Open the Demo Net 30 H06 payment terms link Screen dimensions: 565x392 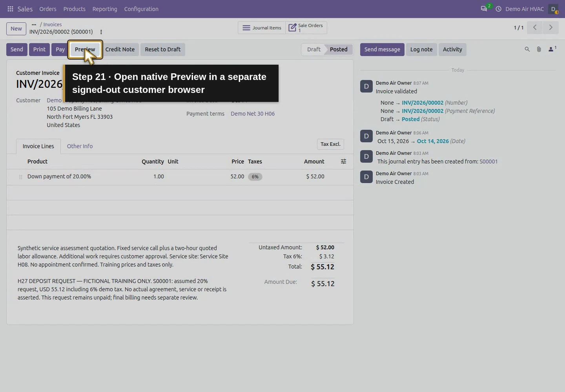253,114
